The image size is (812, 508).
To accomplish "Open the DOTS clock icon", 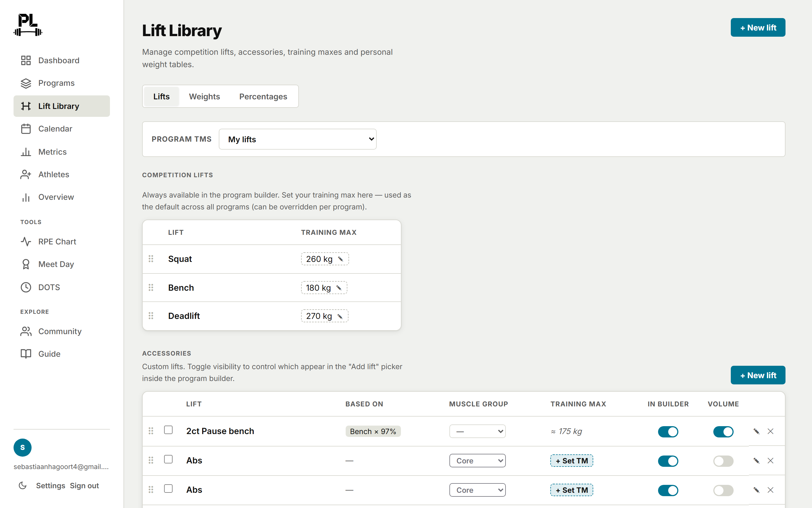I will point(26,287).
